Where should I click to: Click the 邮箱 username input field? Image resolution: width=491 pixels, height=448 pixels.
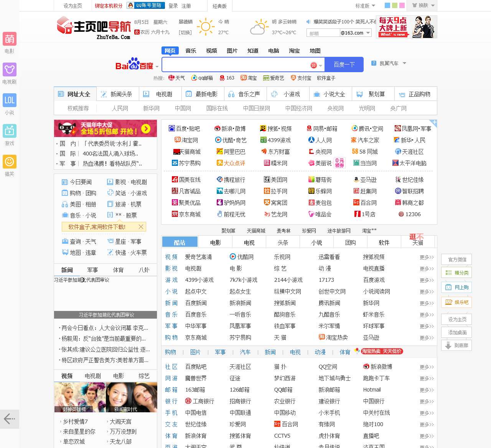[x=323, y=33]
